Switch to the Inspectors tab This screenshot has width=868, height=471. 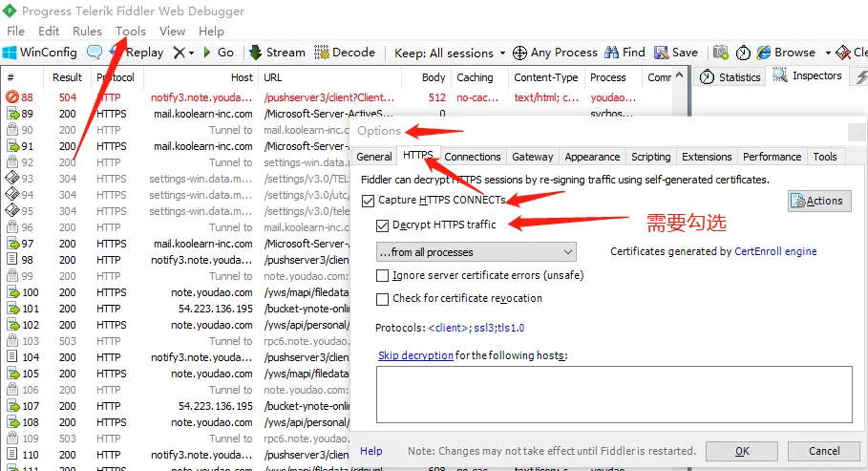pos(808,75)
